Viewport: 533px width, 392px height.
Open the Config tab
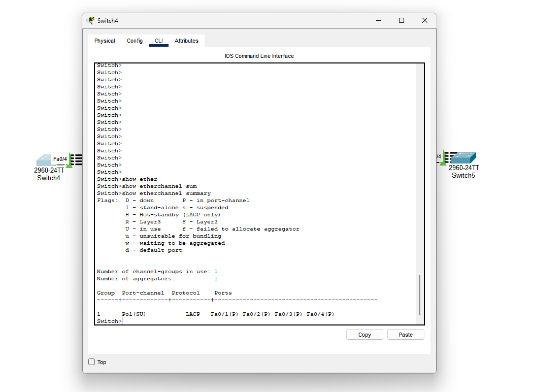pyautogui.click(x=135, y=41)
